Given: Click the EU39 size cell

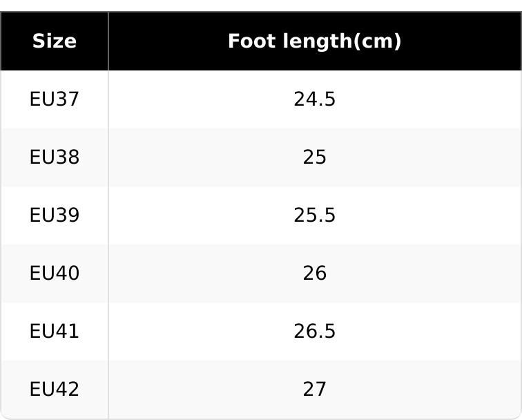Looking at the screenshot, I should pyautogui.click(x=54, y=216).
